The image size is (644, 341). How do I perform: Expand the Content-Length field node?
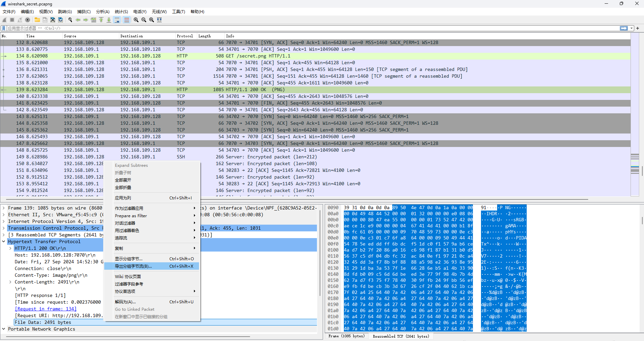coord(10,282)
